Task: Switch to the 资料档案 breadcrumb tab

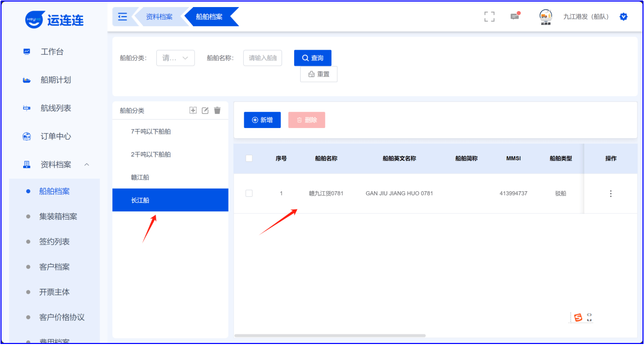Action: click(159, 17)
